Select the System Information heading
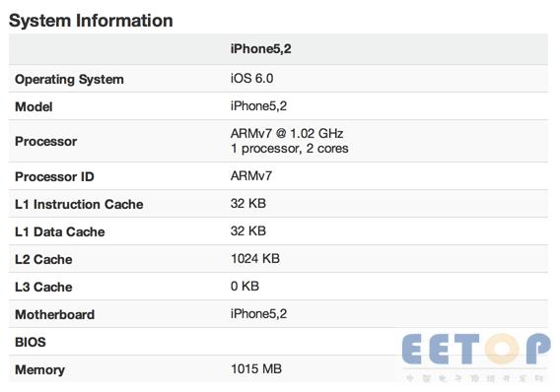 point(91,21)
